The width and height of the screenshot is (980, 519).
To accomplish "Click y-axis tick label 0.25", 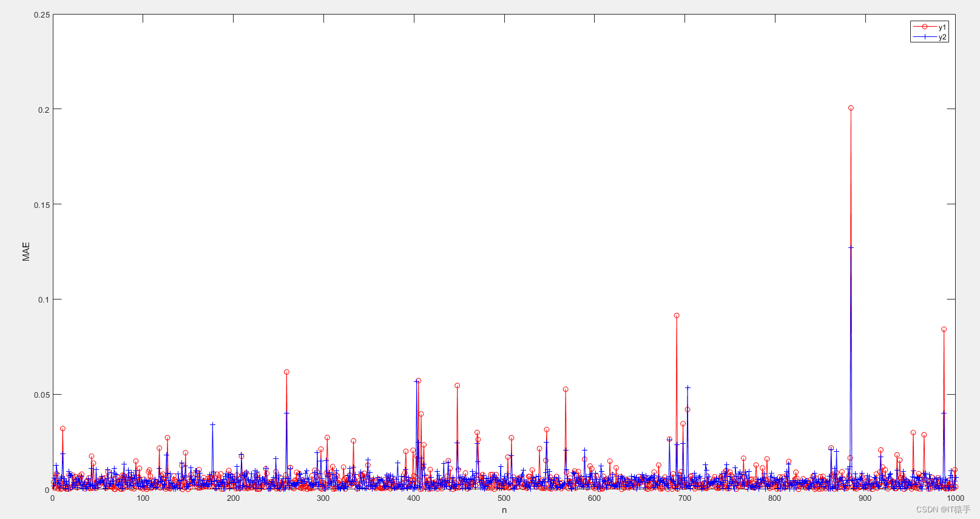I will pyautogui.click(x=42, y=15).
